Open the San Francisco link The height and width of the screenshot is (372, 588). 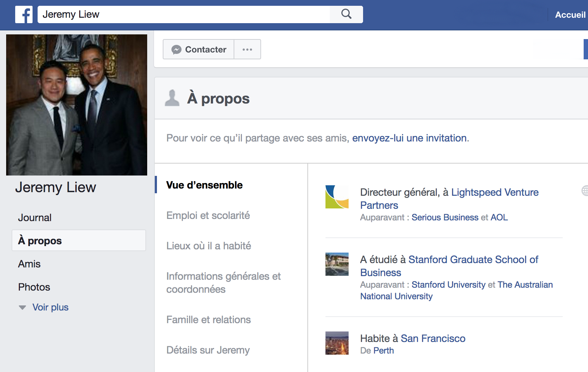click(433, 338)
